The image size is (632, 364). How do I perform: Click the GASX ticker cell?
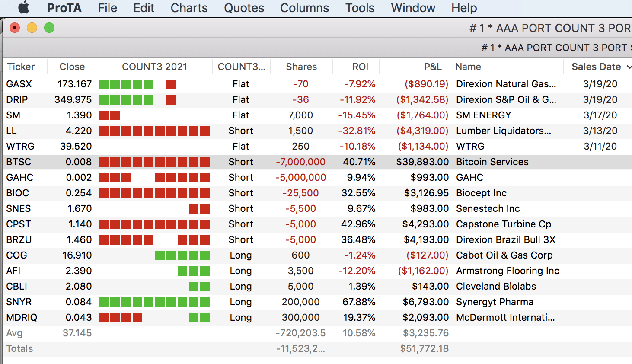coord(19,84)
